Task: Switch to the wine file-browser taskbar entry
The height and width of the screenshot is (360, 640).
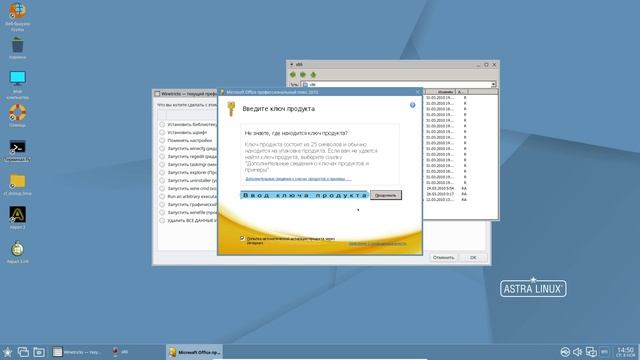Action: (121, 352)
